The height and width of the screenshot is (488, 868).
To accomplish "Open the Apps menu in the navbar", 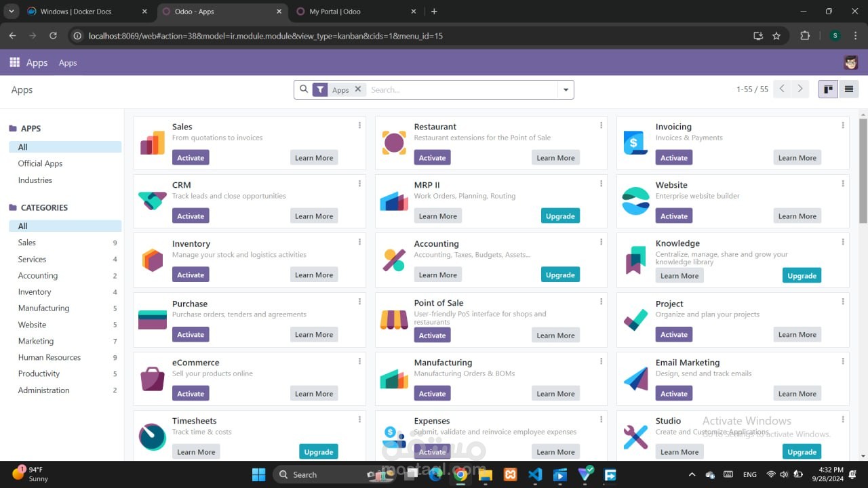I will pos(68,62).
